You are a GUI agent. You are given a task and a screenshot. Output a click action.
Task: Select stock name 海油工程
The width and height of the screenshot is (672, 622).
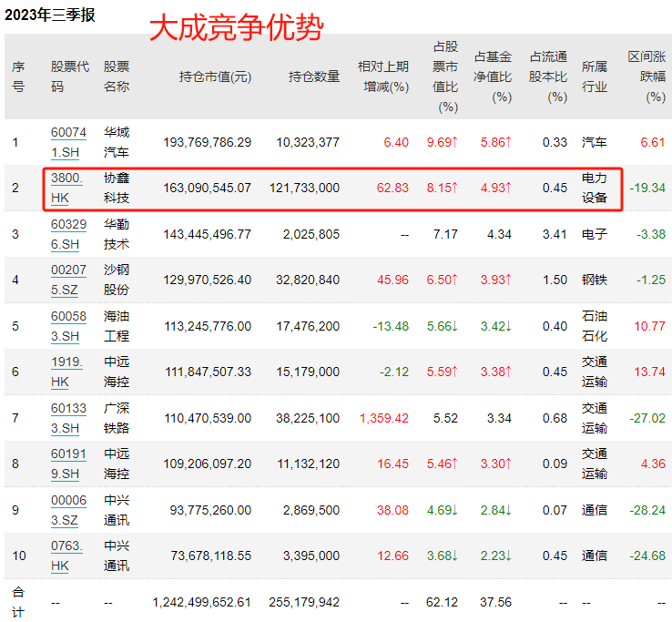[117, 326]
